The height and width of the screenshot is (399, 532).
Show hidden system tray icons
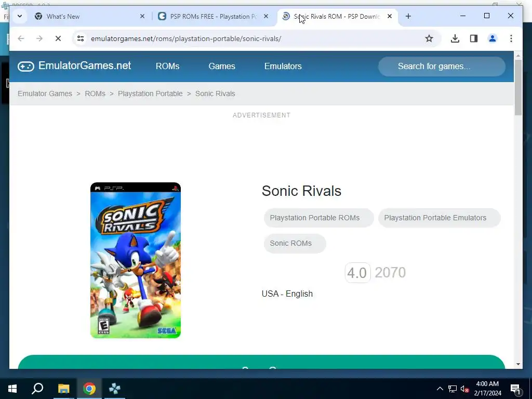(x=440, y=389)
